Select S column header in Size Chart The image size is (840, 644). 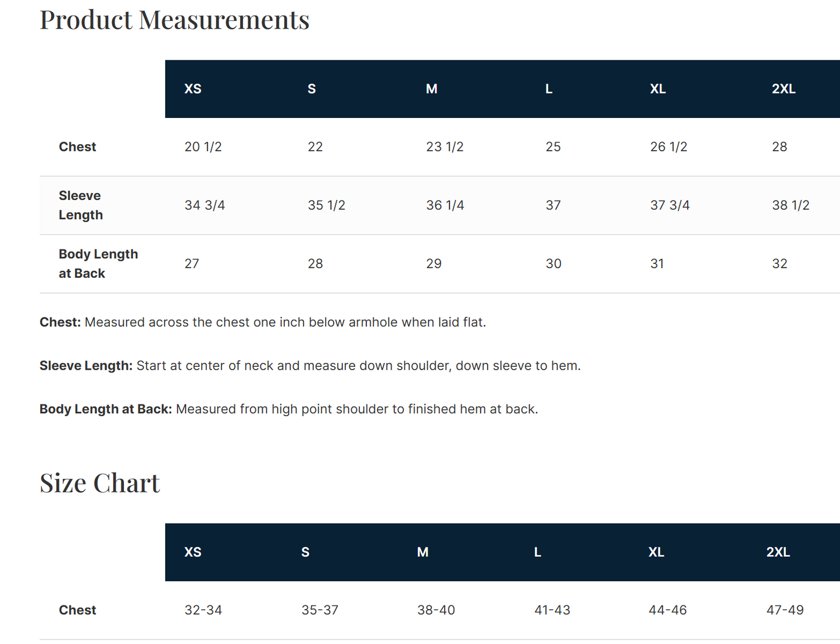(x=305, y=552)
